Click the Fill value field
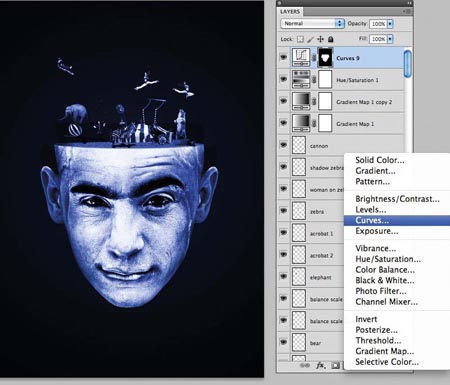The image size is (450, 385). [378, 39]
